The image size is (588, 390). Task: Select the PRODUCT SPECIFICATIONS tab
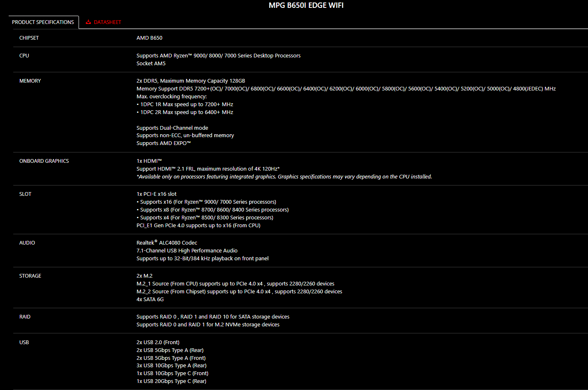[43, 22]
